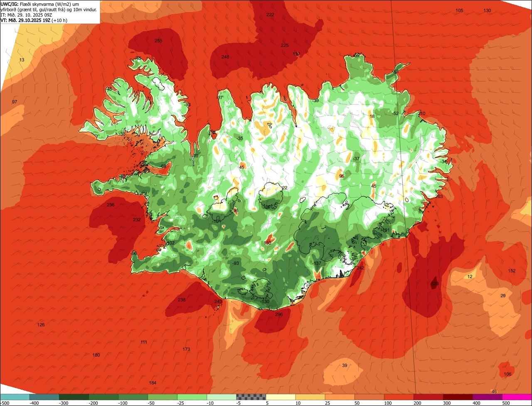This screenshot has width=532, height=406.
Task: Click the ocean value 236
Action: point(111,205)
